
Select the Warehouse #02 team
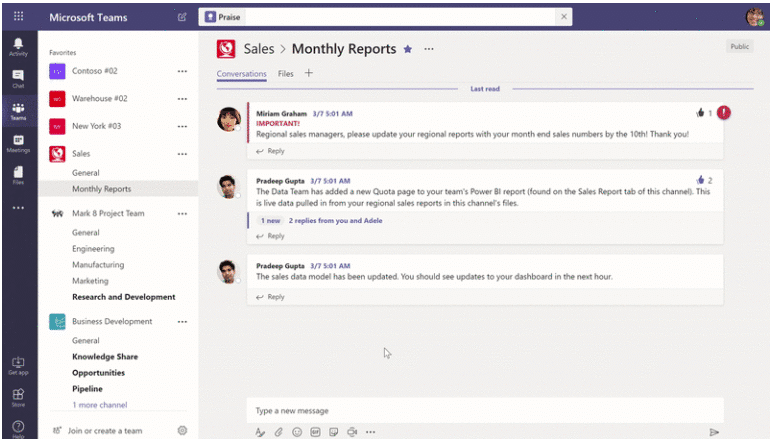point(100,99)
